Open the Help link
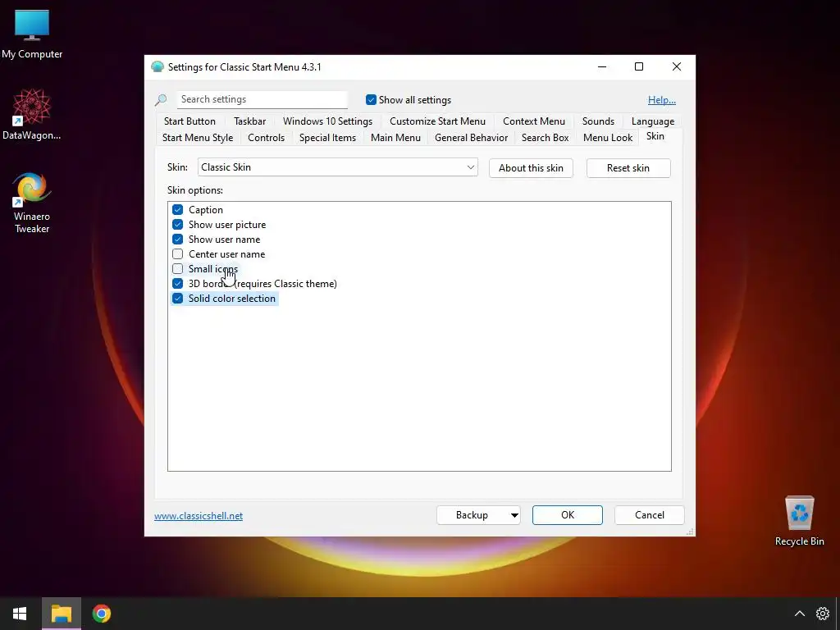The width and height of the screenshot is (840, 630). tap(662, 99)
